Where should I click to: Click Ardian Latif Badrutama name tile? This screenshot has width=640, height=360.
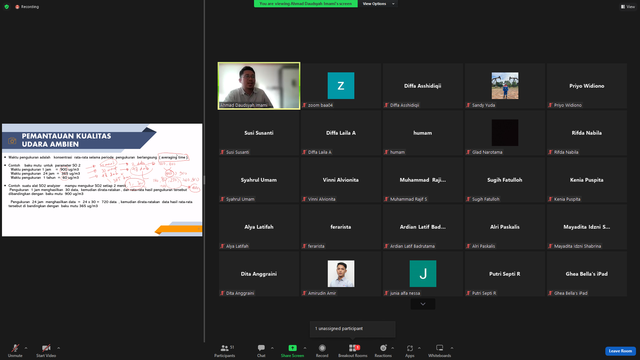click(x=423, y=227)
